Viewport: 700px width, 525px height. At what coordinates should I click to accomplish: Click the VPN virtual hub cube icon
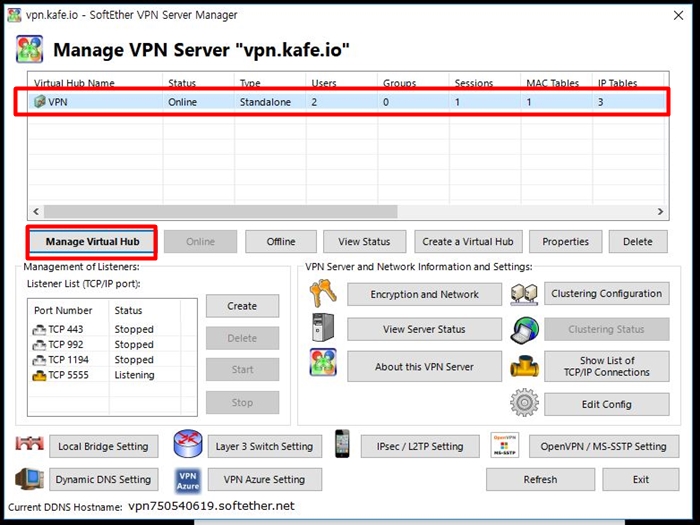(x=40, y=101)
